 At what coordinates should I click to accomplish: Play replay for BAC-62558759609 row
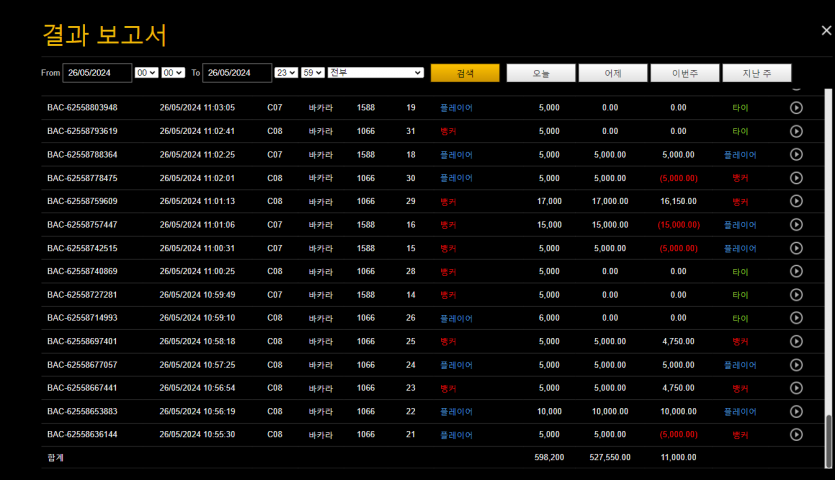click(796, 201)
